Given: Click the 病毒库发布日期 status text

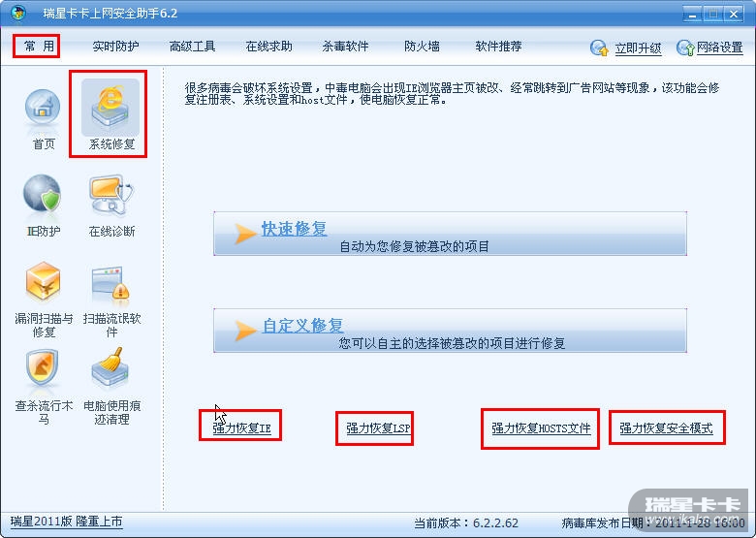Looking at the screenshot, I should click(653, 523).
